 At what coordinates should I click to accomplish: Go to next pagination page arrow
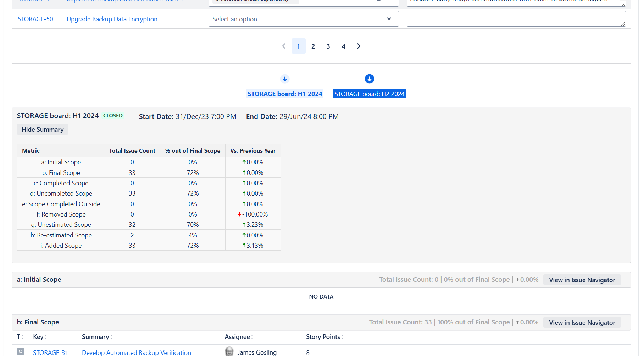click(359, 46)
